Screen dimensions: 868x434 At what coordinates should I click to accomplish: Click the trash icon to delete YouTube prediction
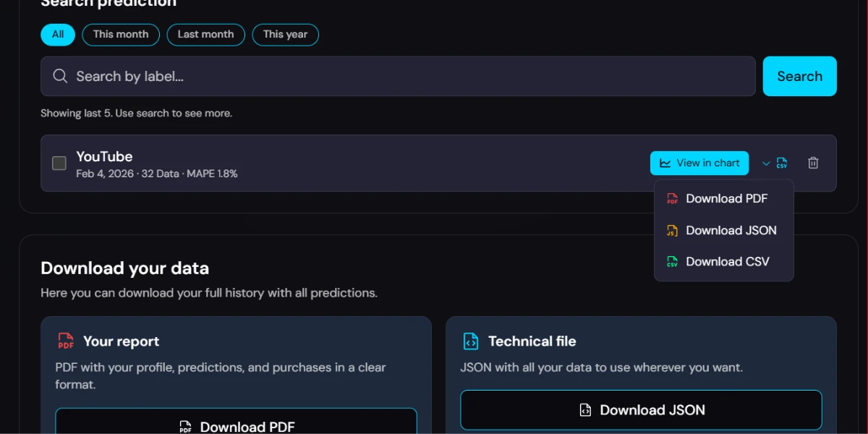pyautogui.click(x=813, y=163)
